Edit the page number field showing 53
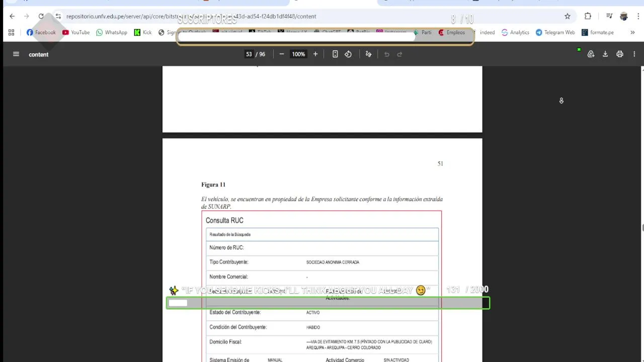The width and height of the screenshot is (644, 362). (249, 54)
